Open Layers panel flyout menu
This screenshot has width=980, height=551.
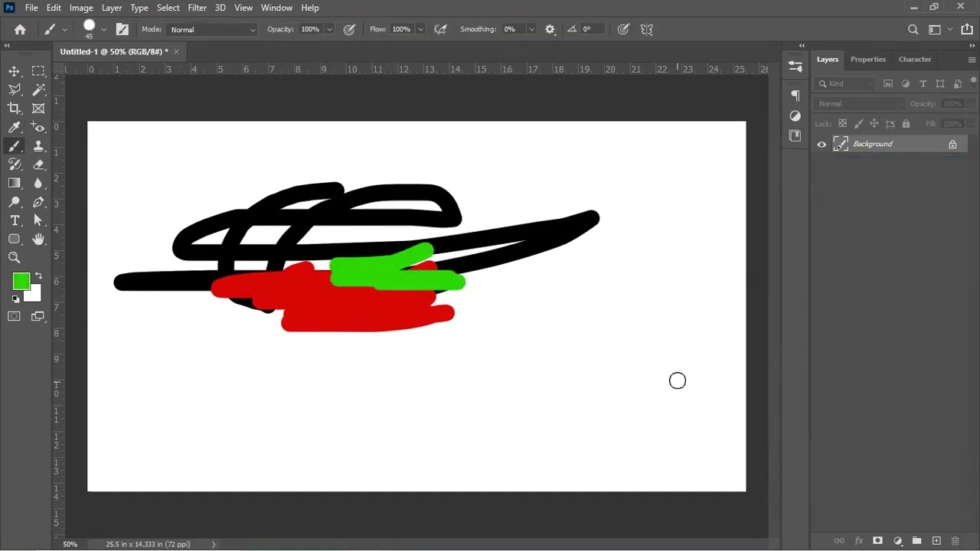972,59
